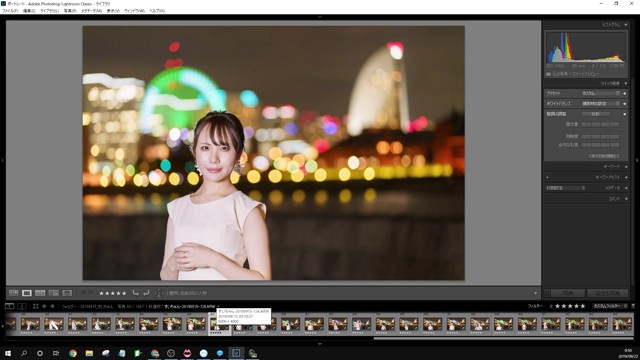
Task: Open the saved preset dropdown
Action: pos(601,93)
